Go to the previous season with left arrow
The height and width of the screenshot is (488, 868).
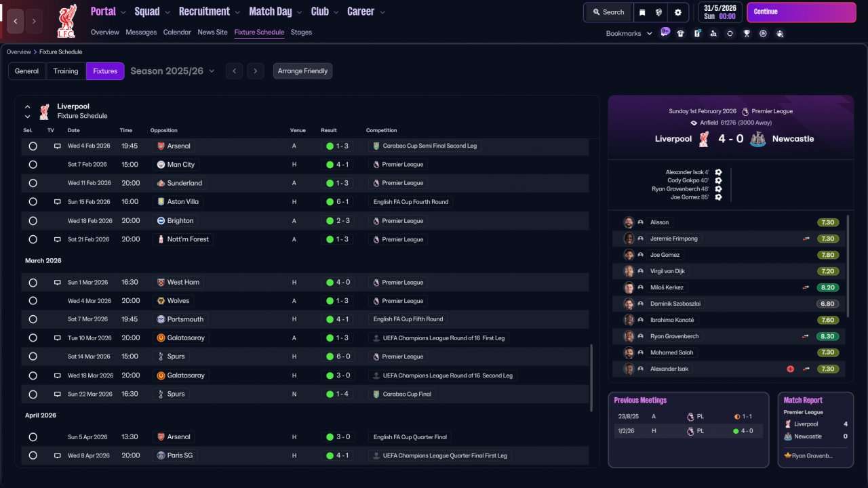[234, 71]
